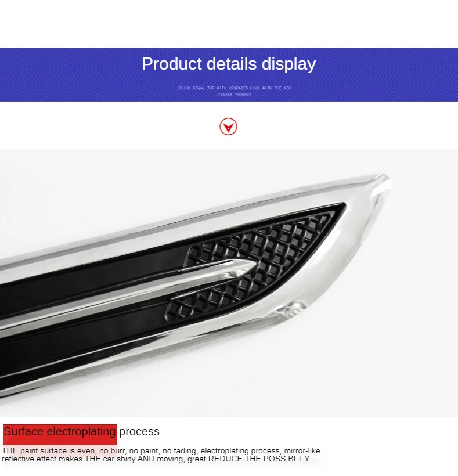Click the word 'display' in the banner title
The image size is (458, 476).
pos(288,64)
